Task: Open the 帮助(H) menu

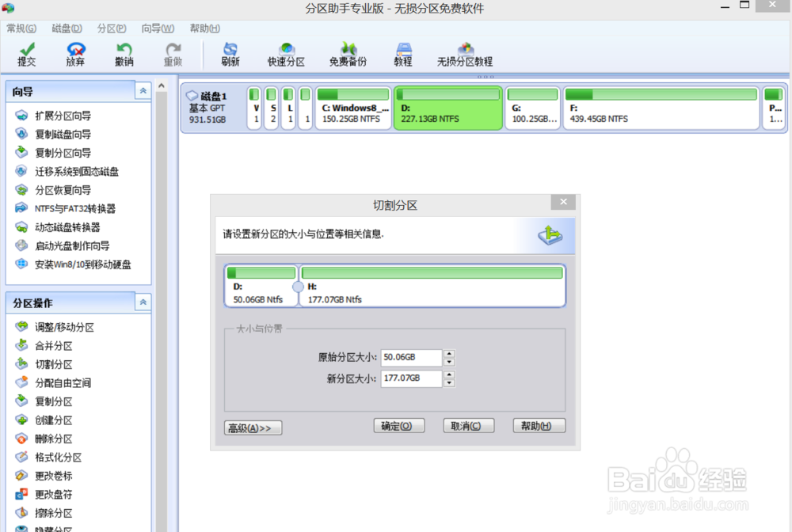Action: coord(204,28)
